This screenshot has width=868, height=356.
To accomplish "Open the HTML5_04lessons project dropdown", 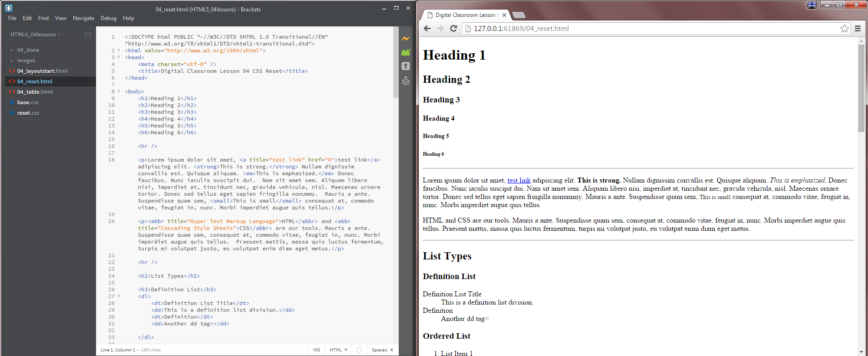I will (x=35, y=35).
